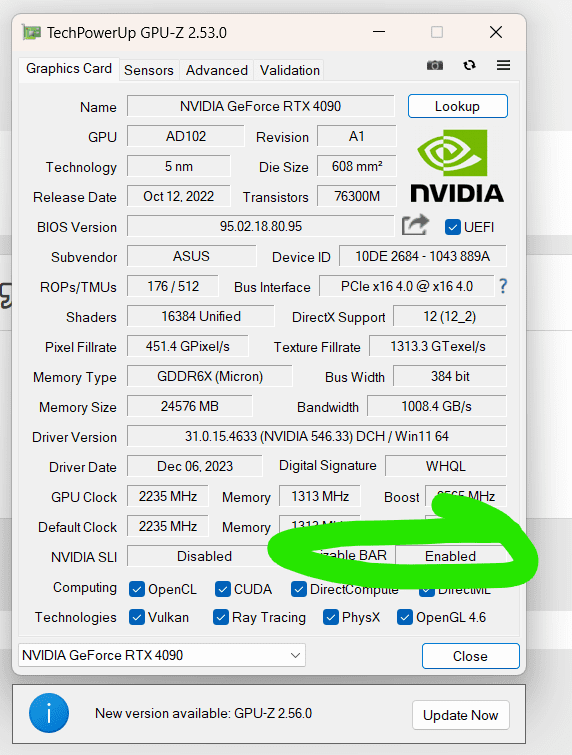Screen dimensions: 572x755
Task: Toggle the UEFI checkbox
Action: click(x=453, y=227)
